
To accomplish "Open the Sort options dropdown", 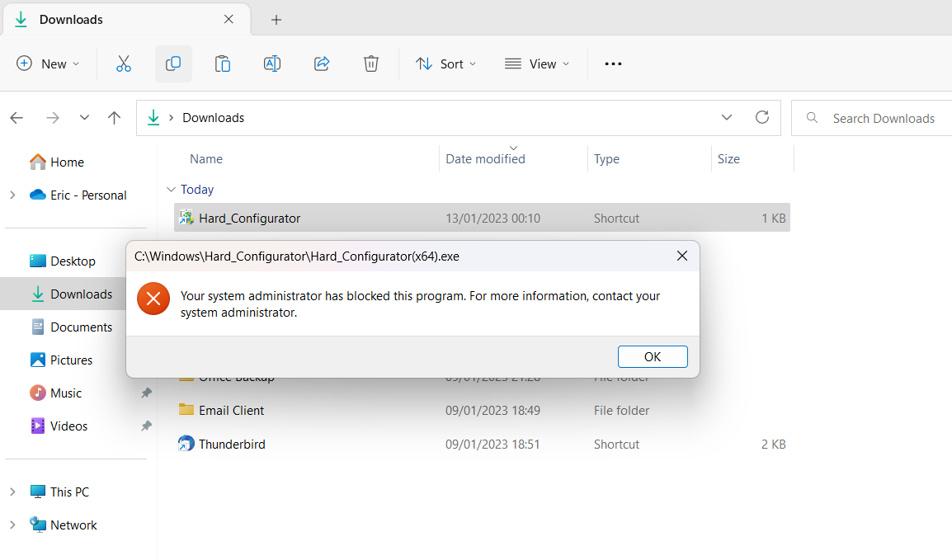I will point(446,64).
